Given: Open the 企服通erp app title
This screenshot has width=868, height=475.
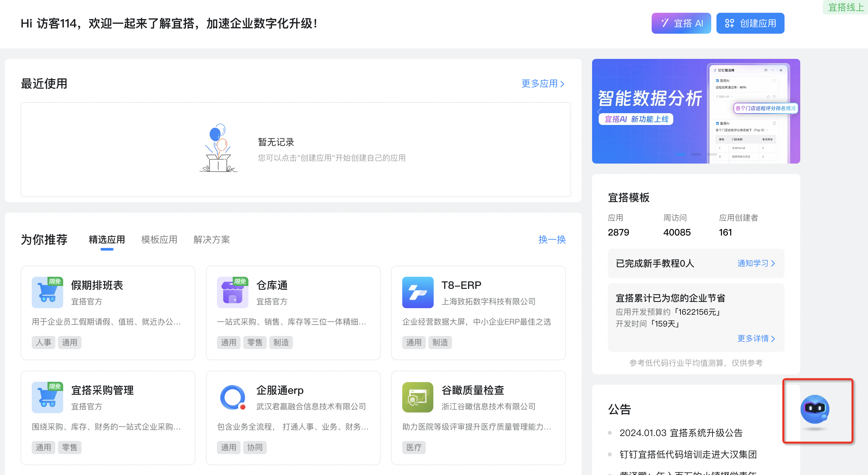Looking at the screenshot, I should pos(280,391).
